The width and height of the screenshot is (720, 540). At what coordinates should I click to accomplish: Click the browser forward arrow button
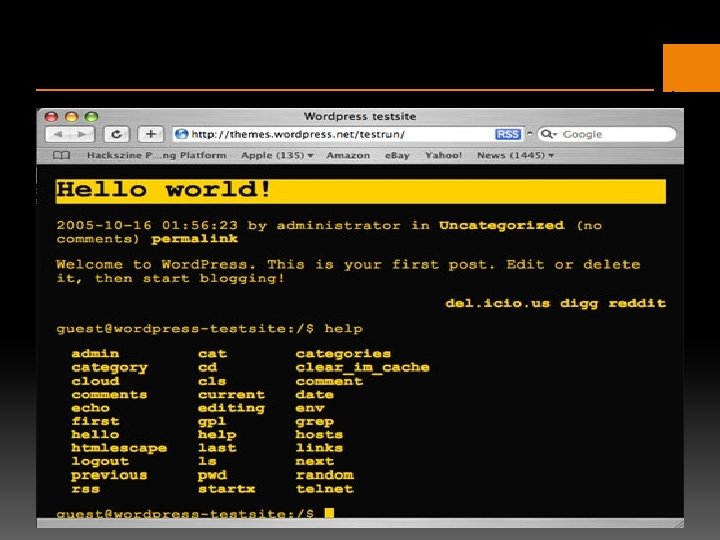click(82, 134)
